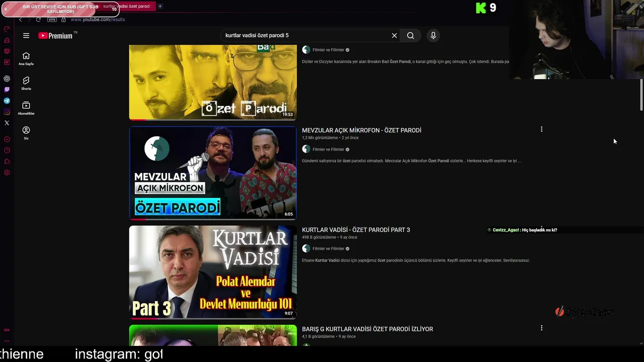Open the player icon in Opera sidebar
The width and height of the screenshot is (644, 362).
pos(7,139)
